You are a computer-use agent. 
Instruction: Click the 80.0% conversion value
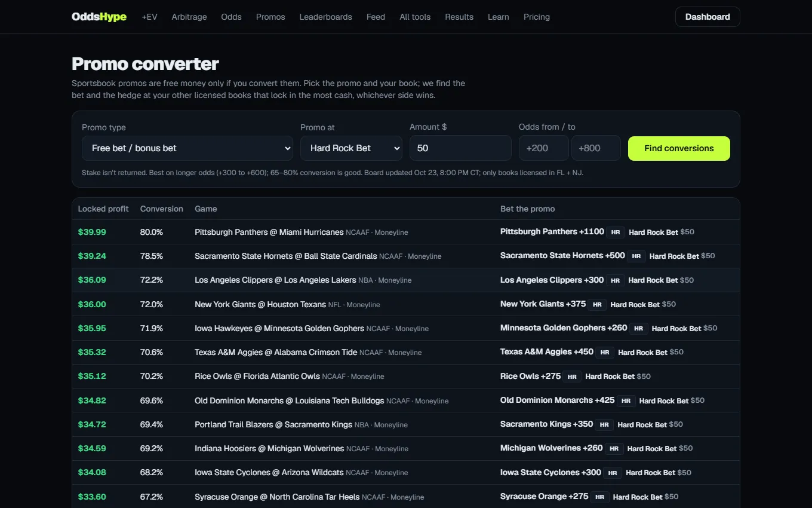coord(152,232)
